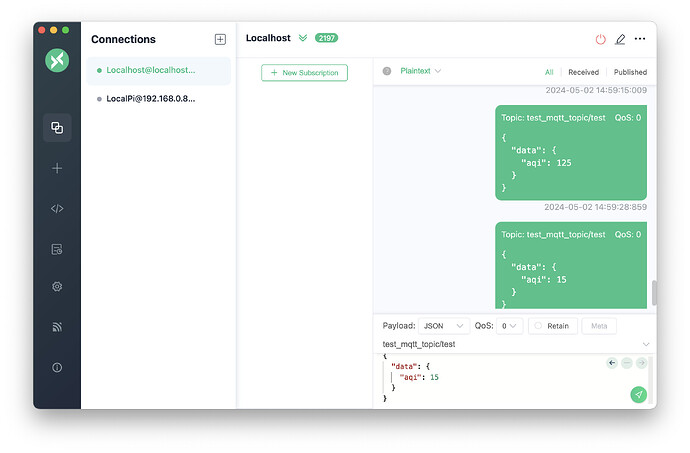This screenshot has height=453, width=690.
Task: Open the Payload JSON format dropdown
Action: pyautogui.click(x=443, y=326)
